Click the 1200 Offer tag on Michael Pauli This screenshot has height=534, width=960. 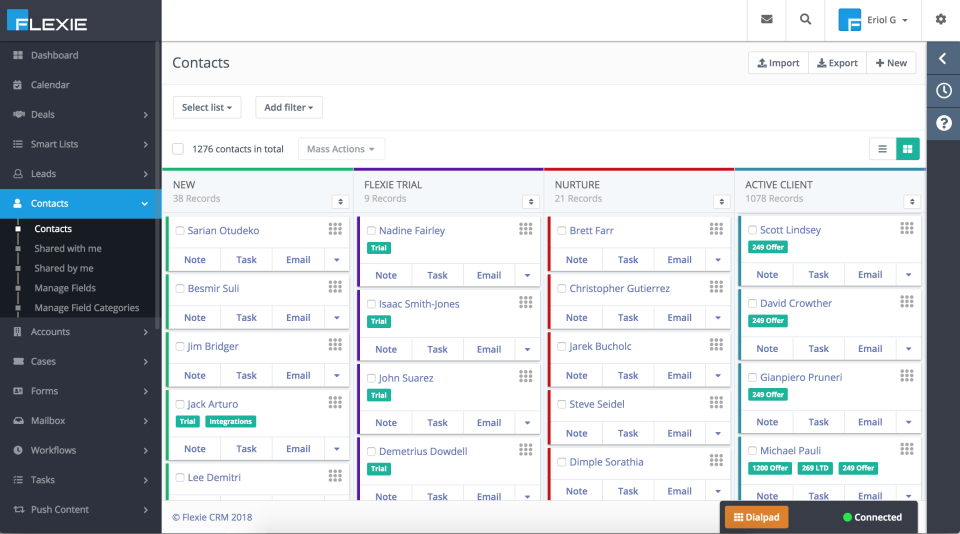[770, 468]
